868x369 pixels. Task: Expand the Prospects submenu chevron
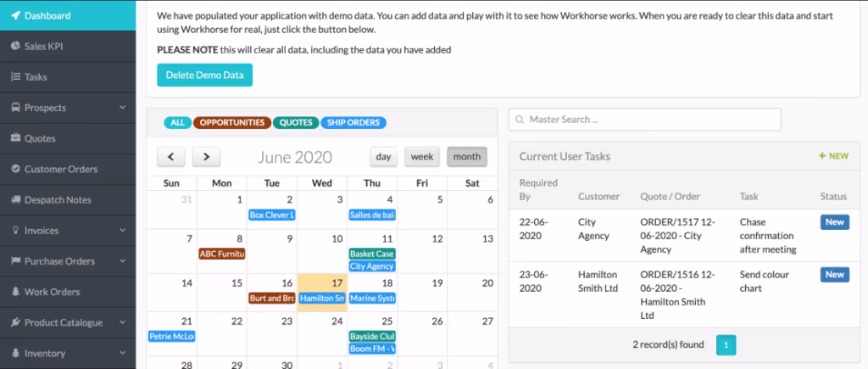tap(122, 108)
